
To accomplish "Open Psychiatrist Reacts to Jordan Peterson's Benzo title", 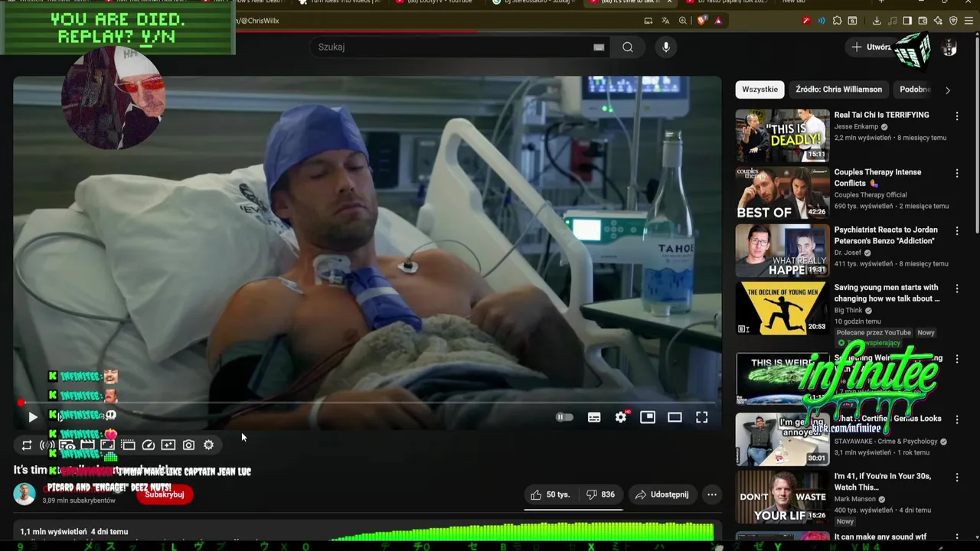I will 885,235.
